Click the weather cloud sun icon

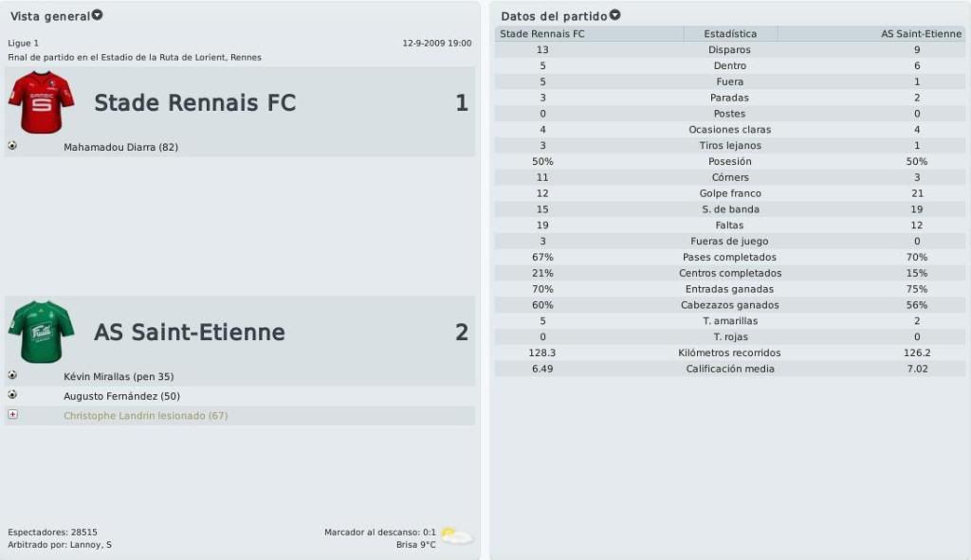coord(457,536)
